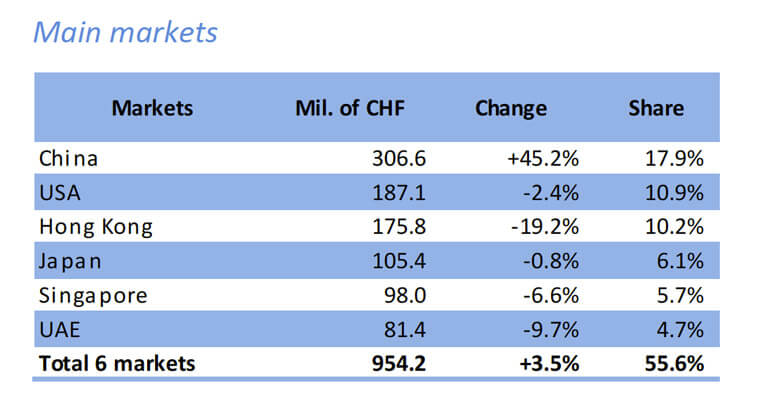
Task: Select UAE's -9.7% change cell
Action: pyautogui.click(x=549, y=329)
